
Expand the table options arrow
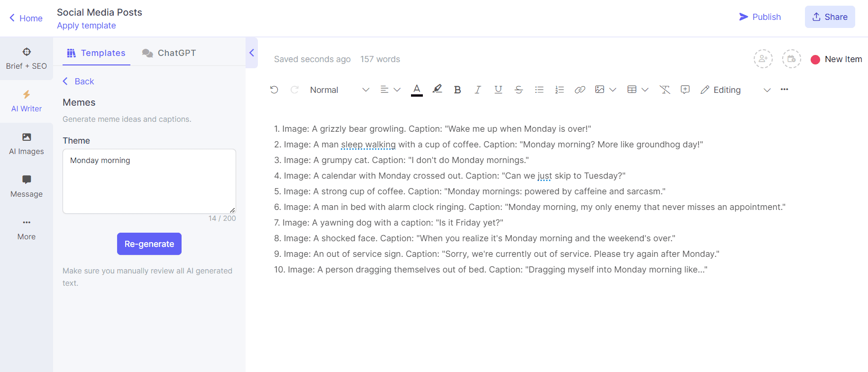tap(645, 90)
